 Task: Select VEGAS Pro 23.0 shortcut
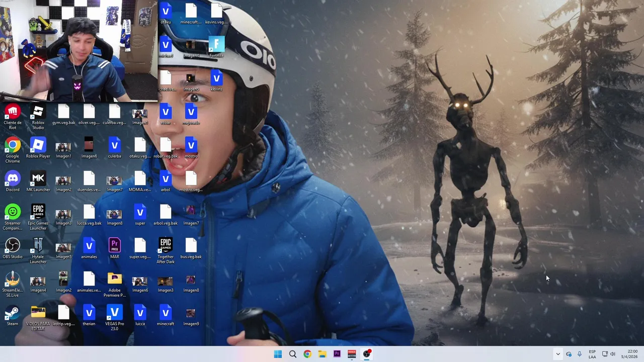(x=114, y=318)
